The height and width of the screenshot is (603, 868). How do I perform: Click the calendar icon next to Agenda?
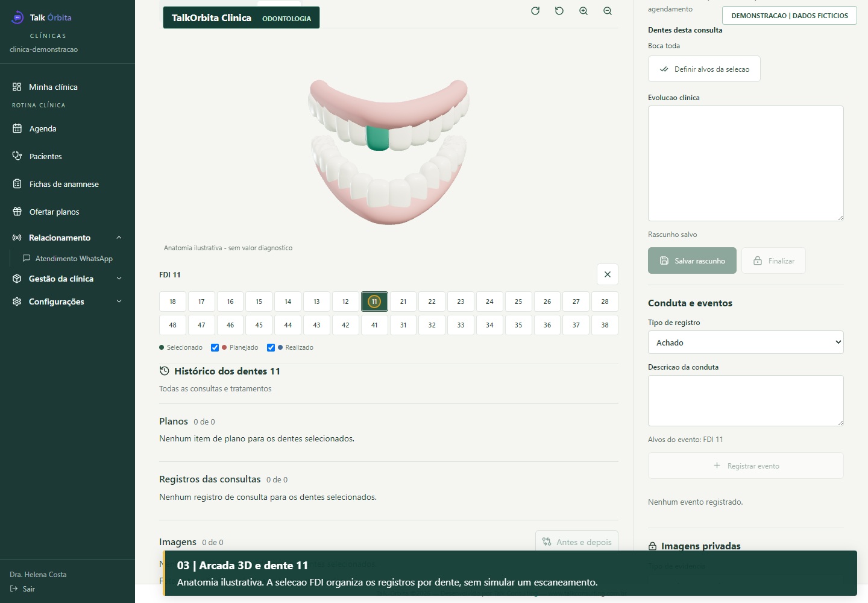(x=17, y=128)
